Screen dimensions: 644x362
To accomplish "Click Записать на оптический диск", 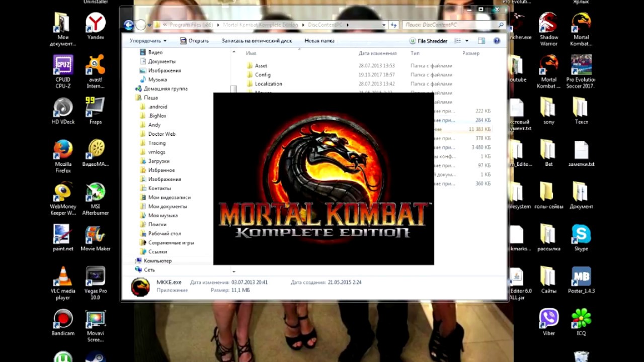I will point(257,41).
